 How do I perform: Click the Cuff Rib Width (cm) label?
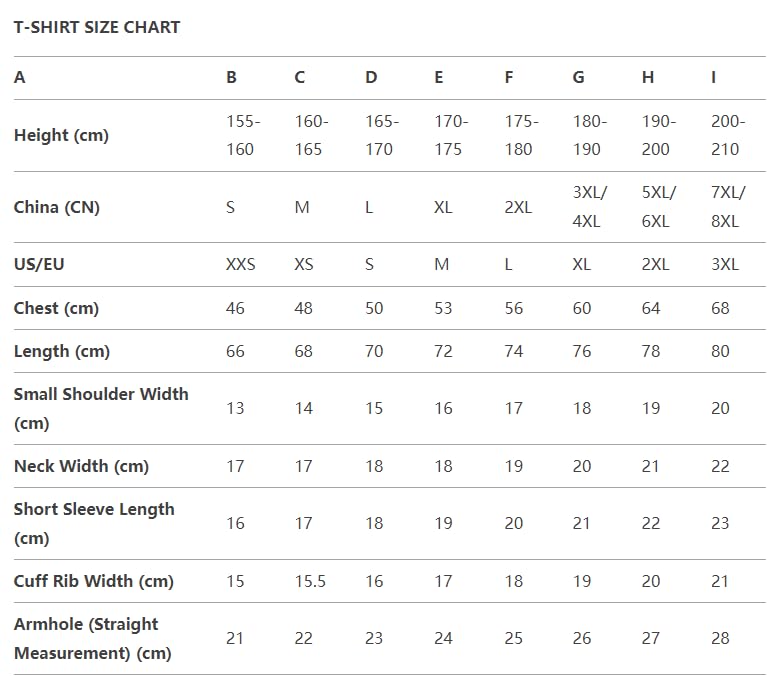pos(93,581)
